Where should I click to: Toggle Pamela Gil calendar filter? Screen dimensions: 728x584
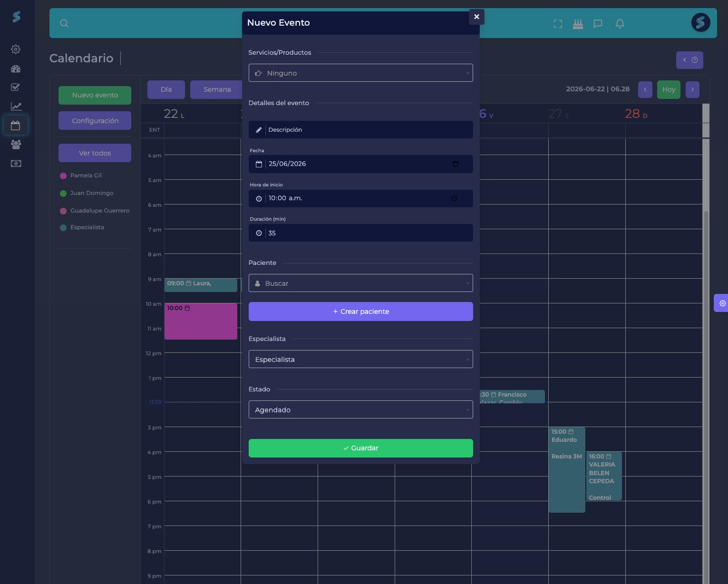point(81,175)
